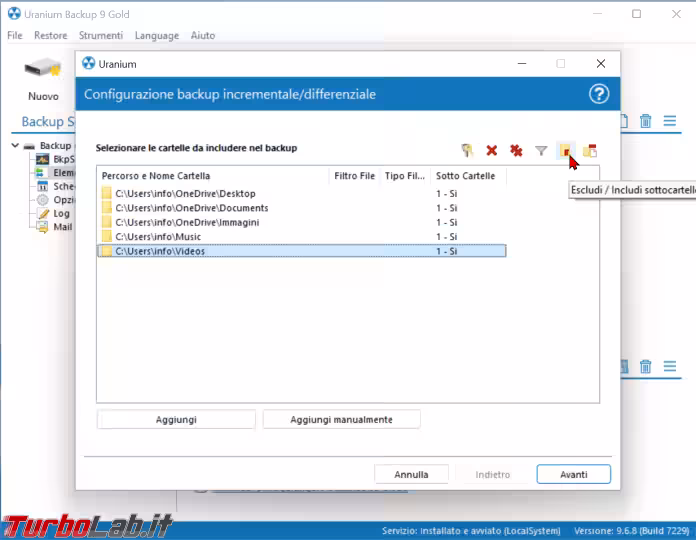Click the Avanti button
The image size is (696, 540).
pyautogui.click(x=573, y=474)
